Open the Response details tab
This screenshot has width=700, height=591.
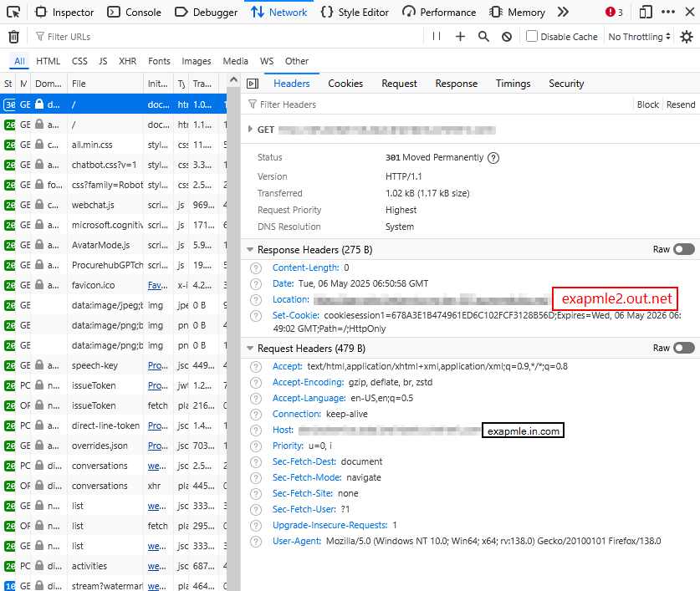(457, 84)
